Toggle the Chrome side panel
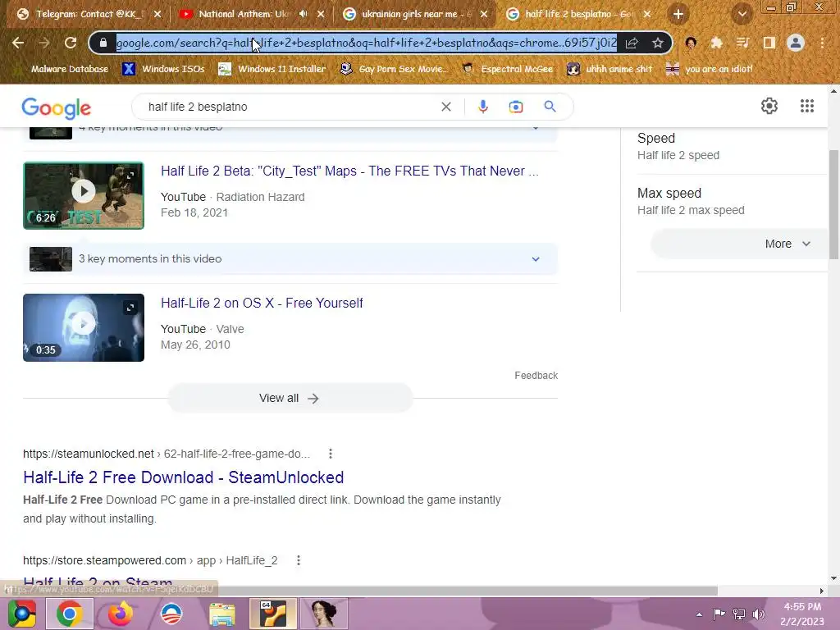The image size is (840, 630). click(769, 43)
